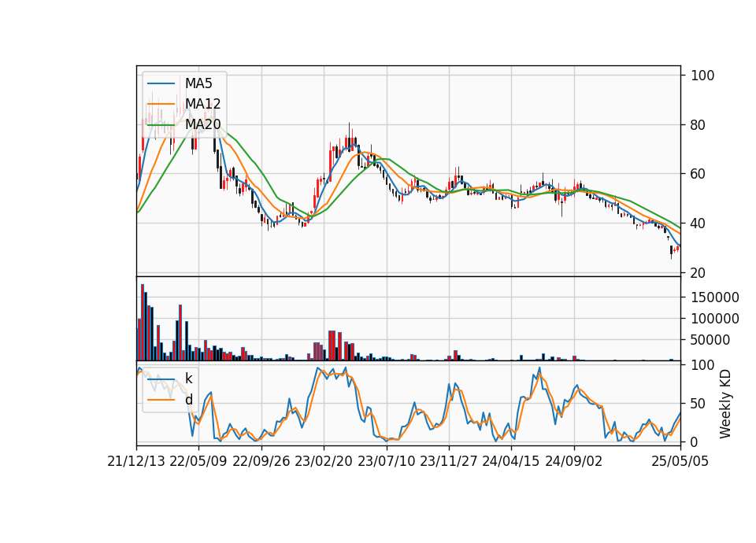This screenshot has height=543, width=756.
Task: Click the KD axis value 50
Action: (x=699, y=403)
